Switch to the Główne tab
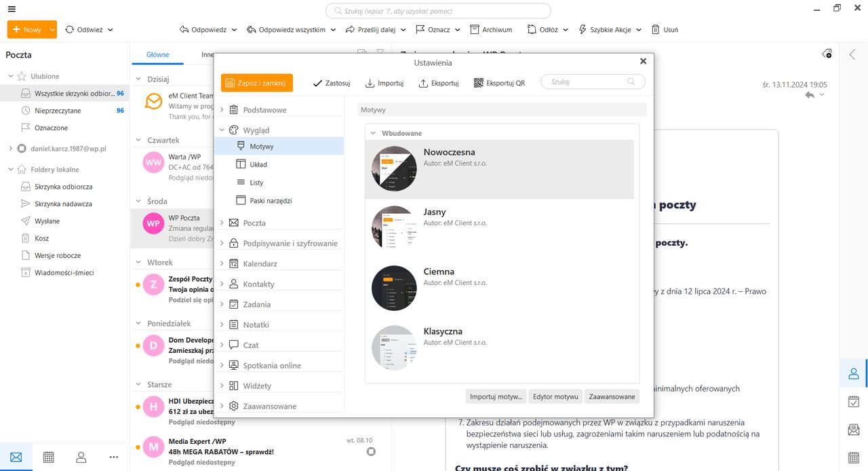 158,55
